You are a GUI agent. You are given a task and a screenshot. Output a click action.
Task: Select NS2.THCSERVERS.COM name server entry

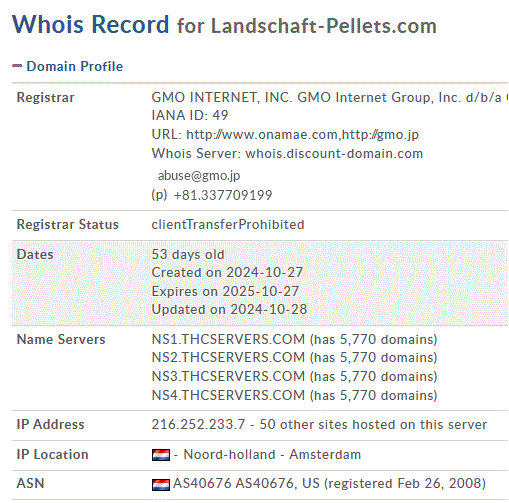(x=228, y=358)
